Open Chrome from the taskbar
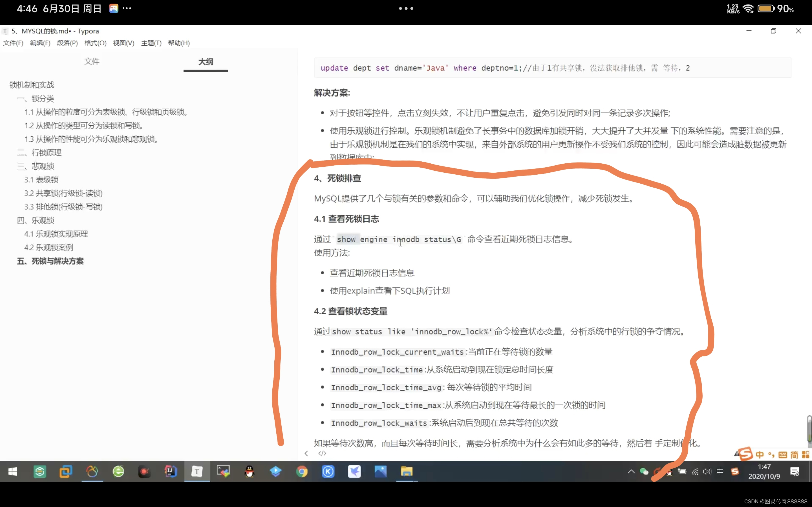812x507 pixels. point(302,472)
